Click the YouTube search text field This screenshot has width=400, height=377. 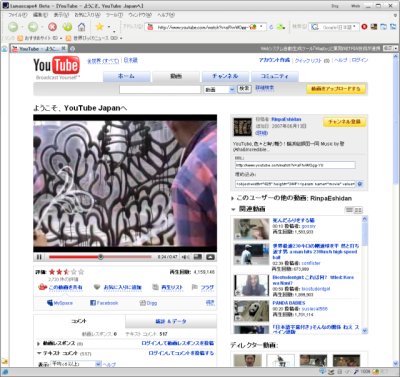160,89
